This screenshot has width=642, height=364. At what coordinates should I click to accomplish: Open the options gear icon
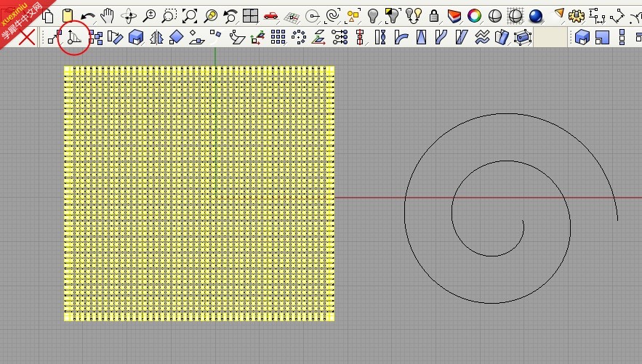(x=576, y=17)
